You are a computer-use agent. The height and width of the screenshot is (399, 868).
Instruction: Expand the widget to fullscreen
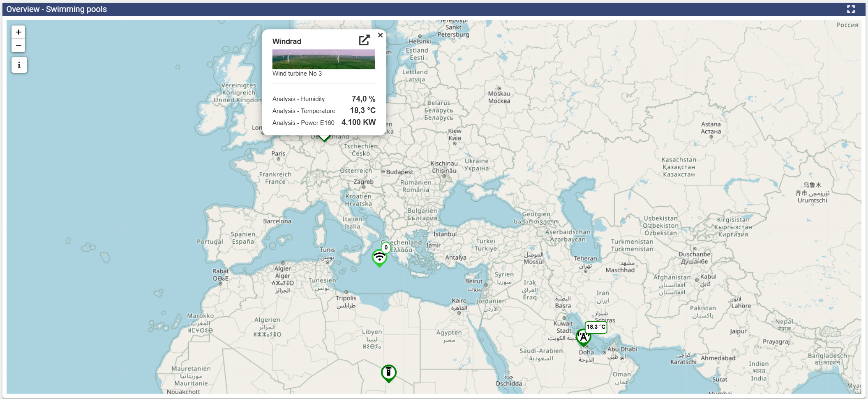851,9
